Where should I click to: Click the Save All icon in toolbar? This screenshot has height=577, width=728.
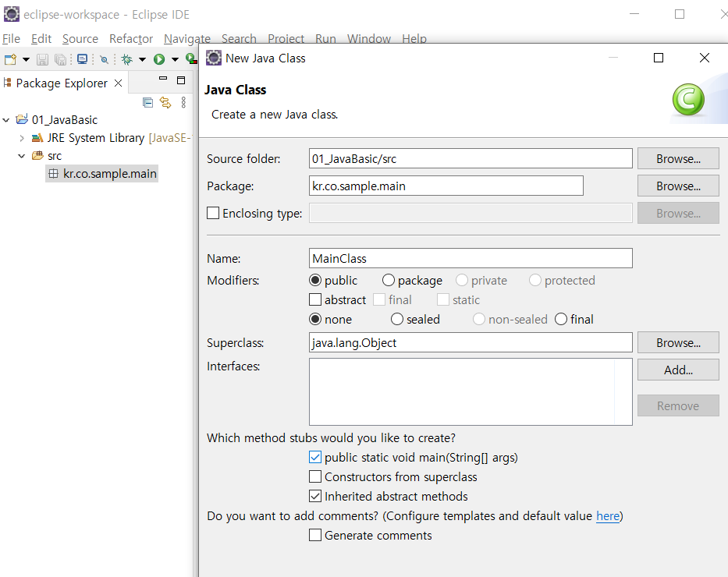60,59
